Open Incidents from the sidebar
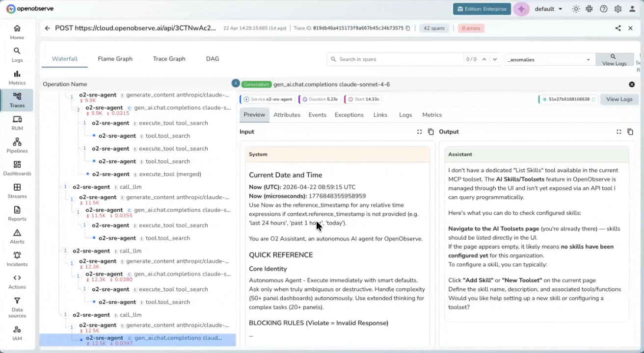 click(17, 259)
